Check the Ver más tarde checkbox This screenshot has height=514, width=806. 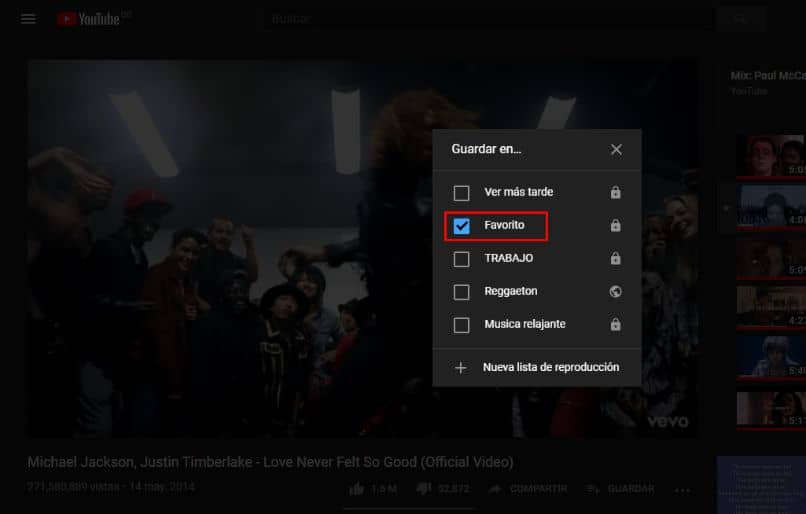(461, 193)
